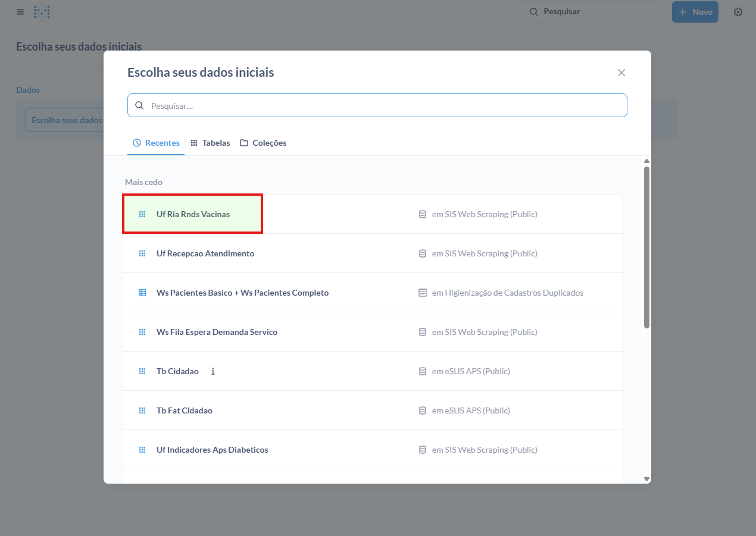Close the data picker dialog

point(621,73)
